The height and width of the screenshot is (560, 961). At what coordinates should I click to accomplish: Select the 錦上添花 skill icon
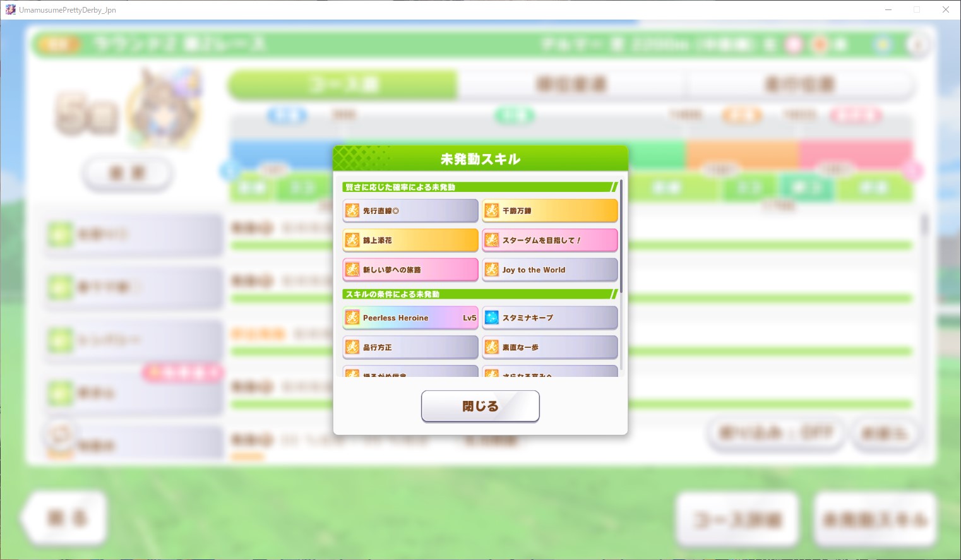coord(352,241)
